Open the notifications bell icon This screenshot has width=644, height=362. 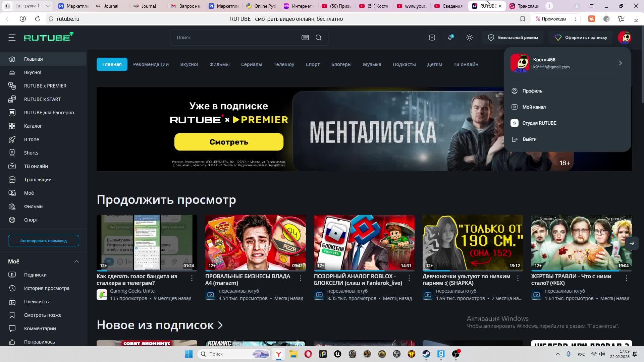click(450, 38)
